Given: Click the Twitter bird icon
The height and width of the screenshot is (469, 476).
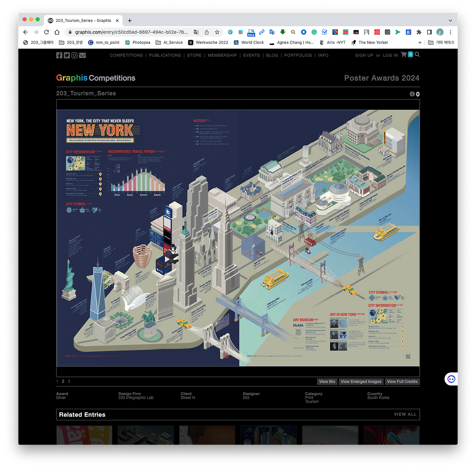Looking at the screenshot, I should click(67, 55).
